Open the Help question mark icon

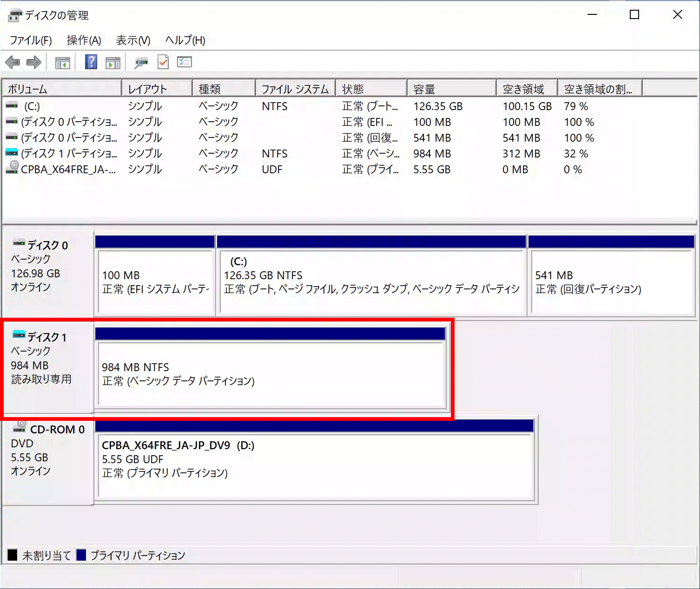click(91, 62)
